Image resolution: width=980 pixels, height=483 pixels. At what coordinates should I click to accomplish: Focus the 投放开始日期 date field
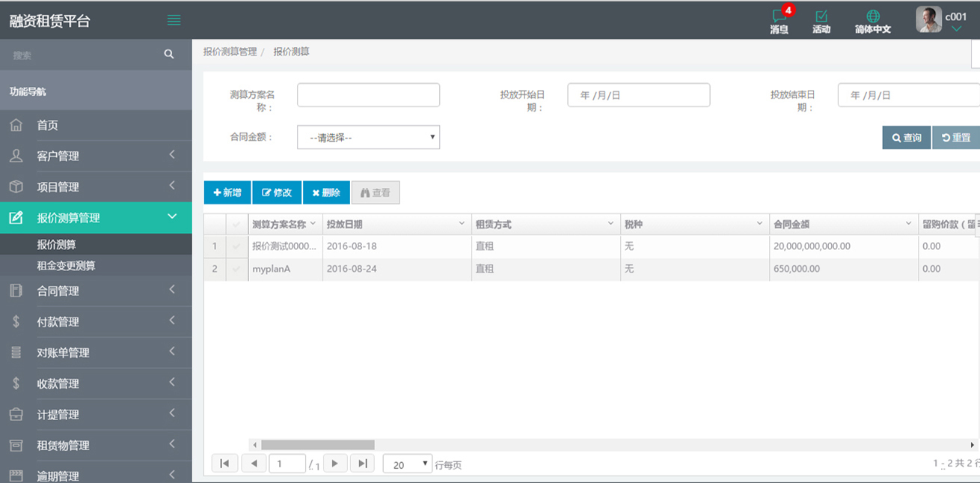coord(638,95)
